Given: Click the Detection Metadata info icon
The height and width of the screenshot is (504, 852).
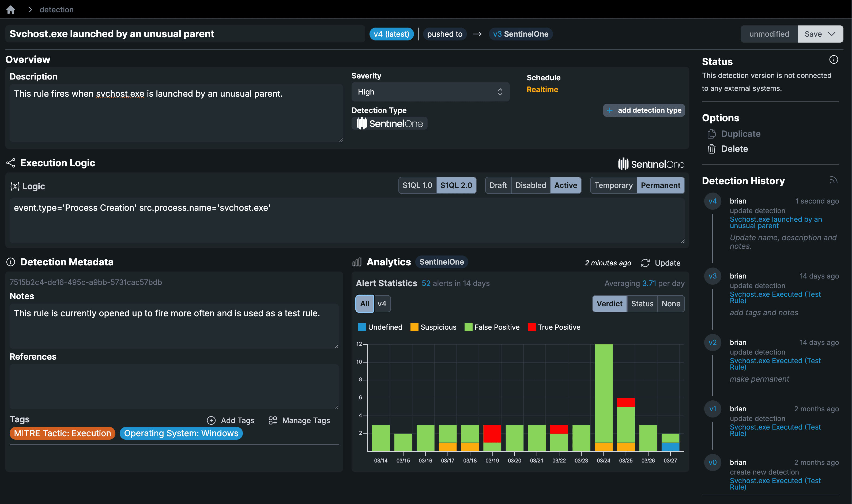Looking at the screenshot, I should [11, 262].
